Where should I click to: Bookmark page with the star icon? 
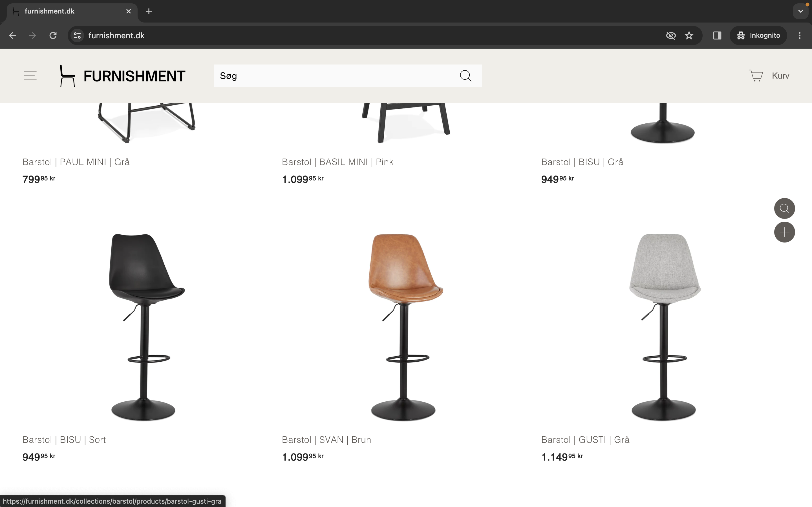pyautogui.click(x=689, y=35)
